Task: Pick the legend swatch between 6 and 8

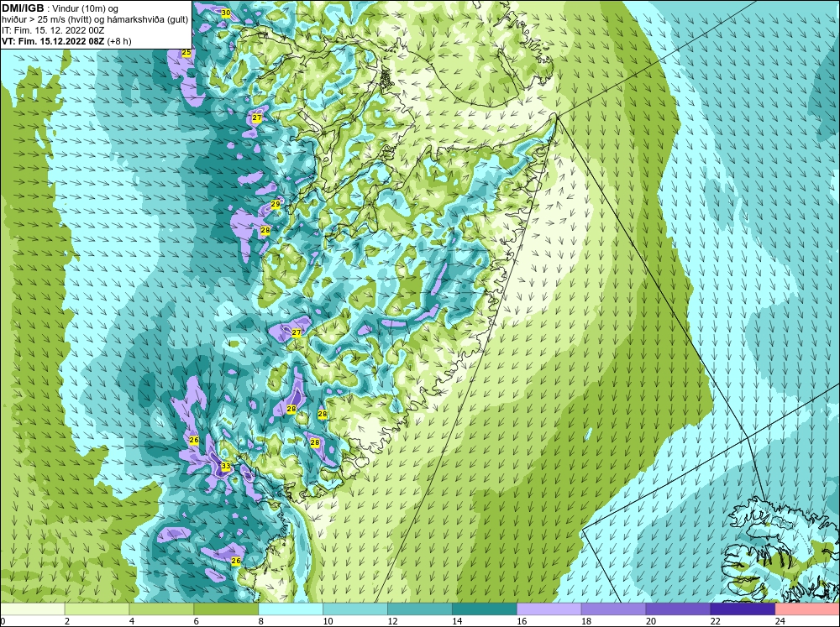Action: [226, 609]
